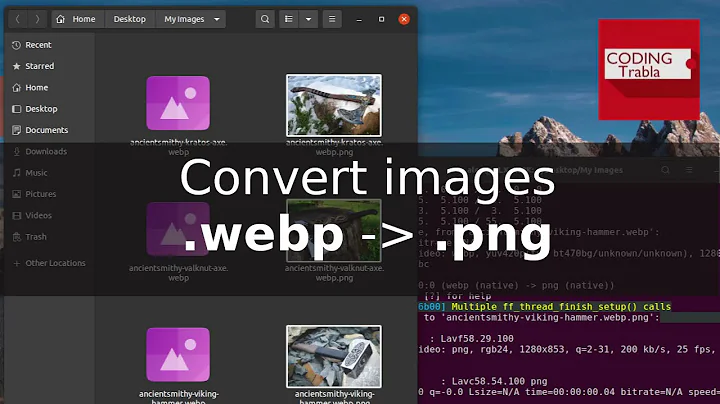This screenshot has height=404, width=720.
Task: Select the ancientsmithy-kratos-axe.webp.png thumbnail
Action: point(334,106)
